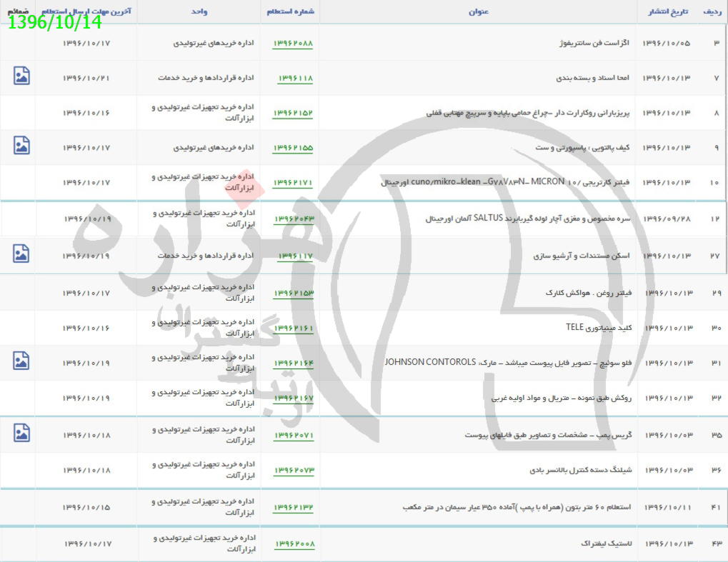Image resolution: width=728 pixels, height=562 pixels.
Task: Open inquiry number 13962073 link
Action: pos(293,471)
